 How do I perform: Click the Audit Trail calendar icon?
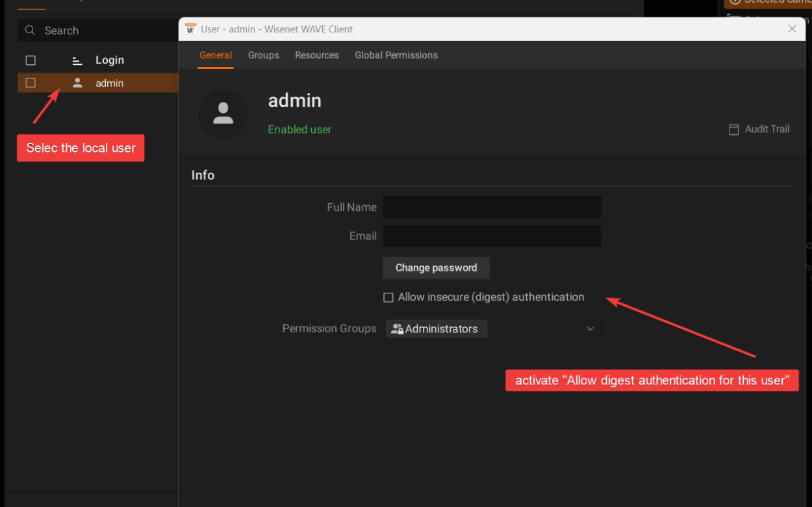click(x=733, y=129)
